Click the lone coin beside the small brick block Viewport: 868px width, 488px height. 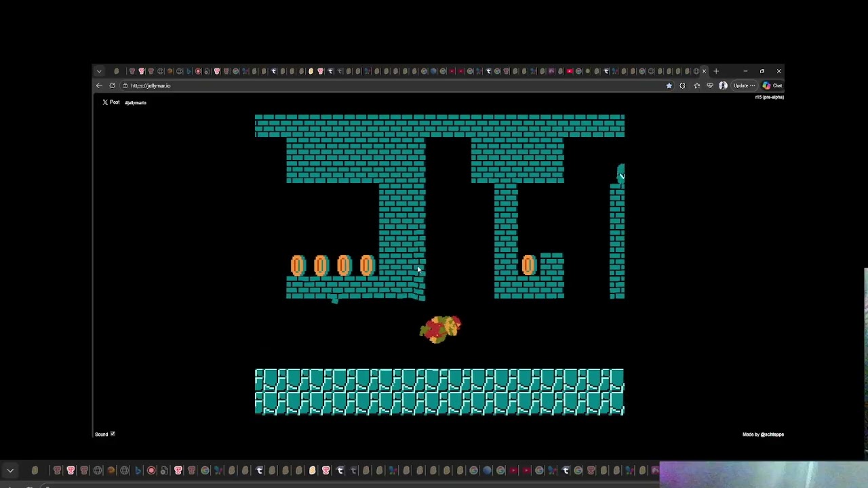[529, 265]
